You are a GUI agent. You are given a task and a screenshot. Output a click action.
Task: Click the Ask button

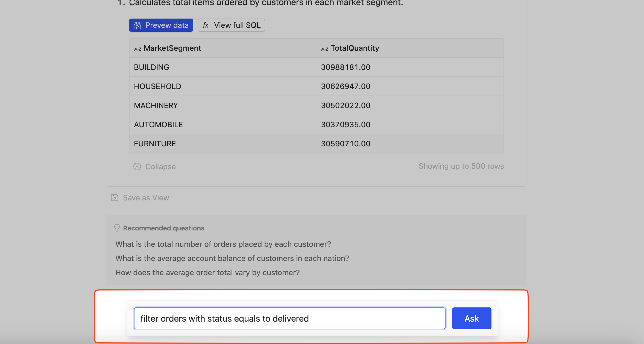tap(472, 318)
